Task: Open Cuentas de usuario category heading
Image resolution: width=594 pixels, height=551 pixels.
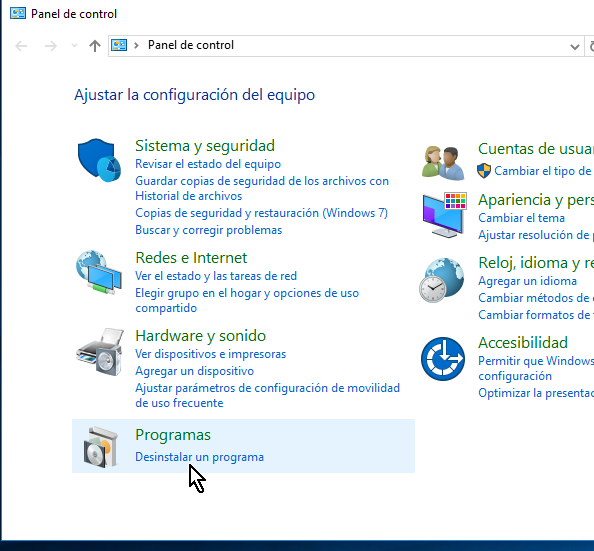Action: [x=536, y=149]
